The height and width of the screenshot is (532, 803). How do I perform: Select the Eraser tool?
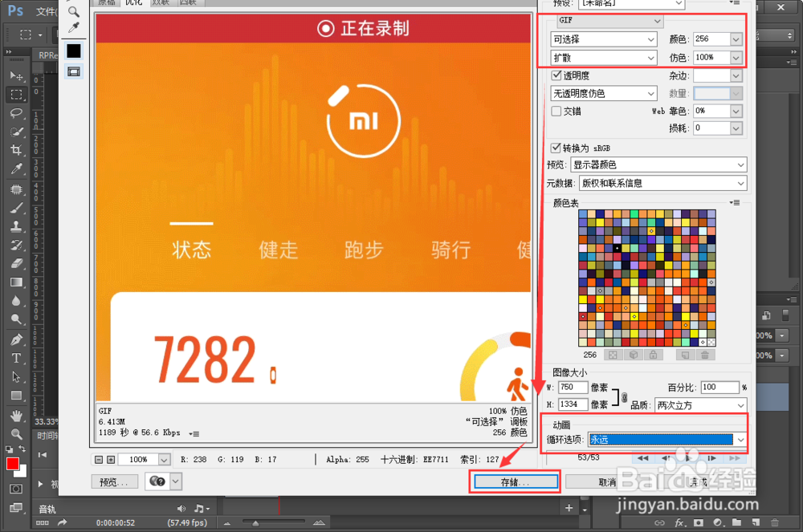pyautogui.click(x=16, y=263)
